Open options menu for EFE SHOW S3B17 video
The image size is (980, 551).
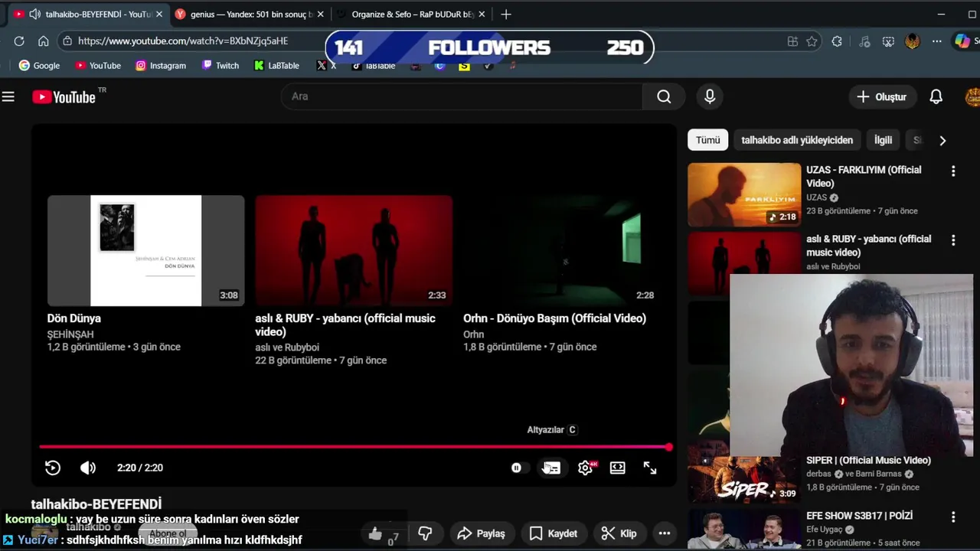pyautogui.click(x=953, y=517)
